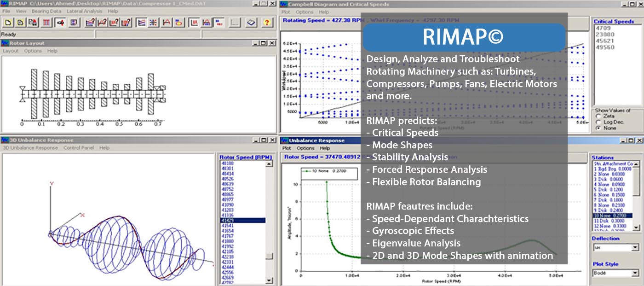Toggle the rotor shaft layout toolbar icon
This screenshot has width=644, height=286.
coord(60,23)
